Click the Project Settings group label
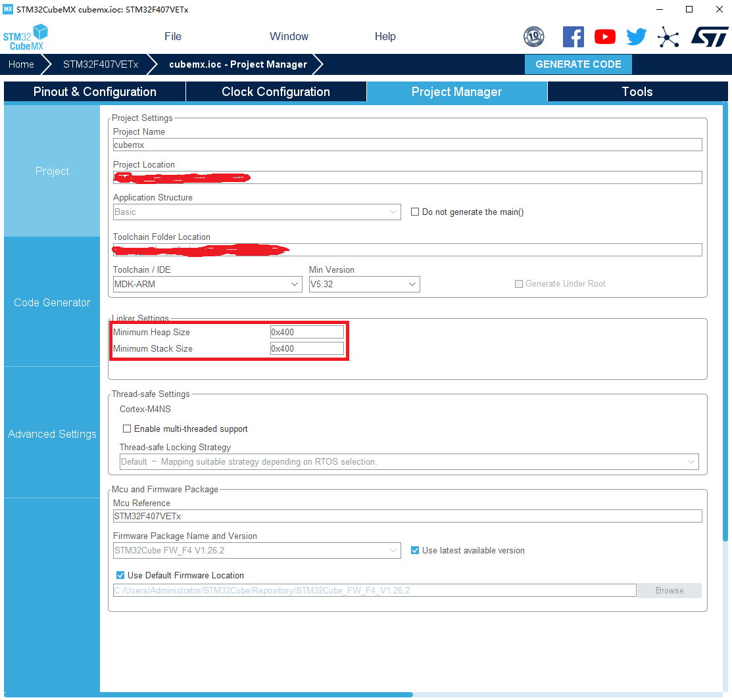Viewport: 732px width, 700px height. coord(142,118)
